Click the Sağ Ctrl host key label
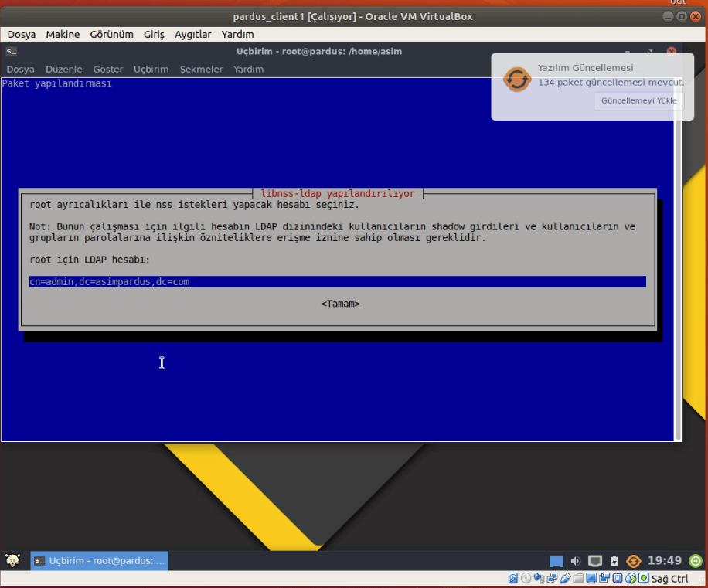 [x=669, y=579]
